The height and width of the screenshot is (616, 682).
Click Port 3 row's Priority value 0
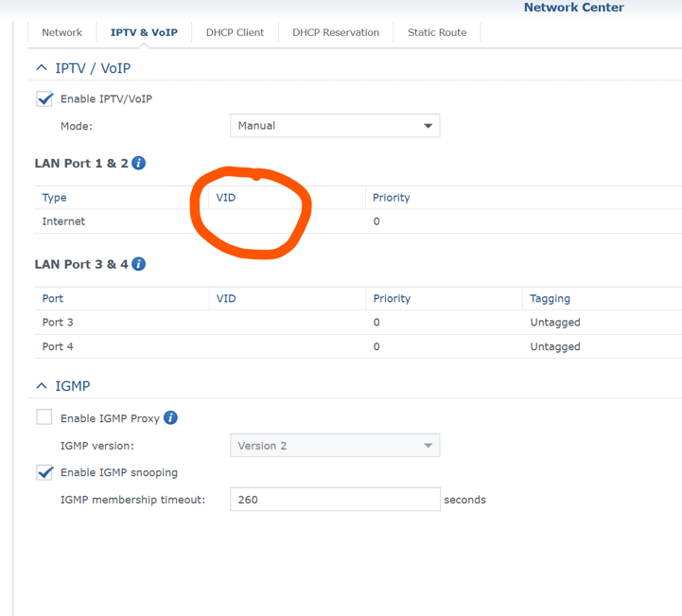click(376, 323)
